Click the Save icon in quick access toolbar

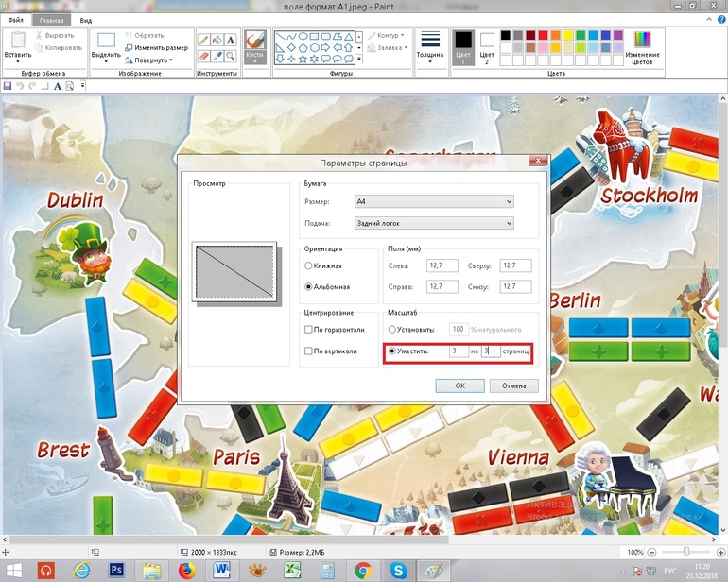point(8,86)
